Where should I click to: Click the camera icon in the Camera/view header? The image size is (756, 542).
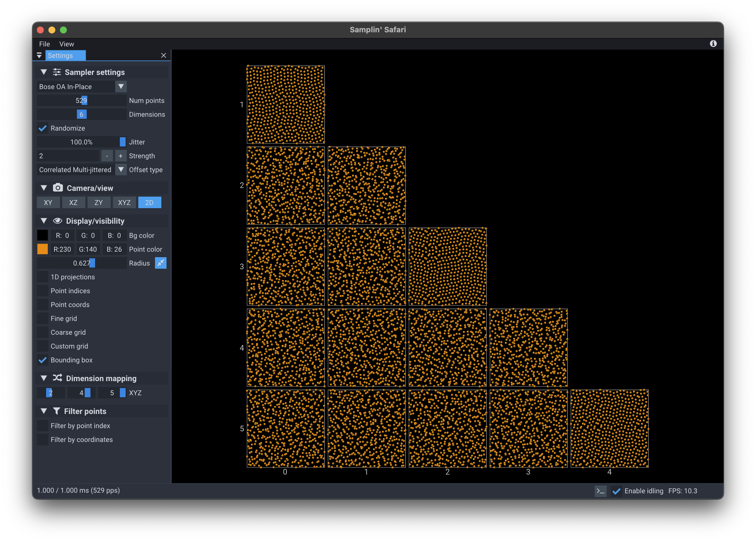pos(58,188)
